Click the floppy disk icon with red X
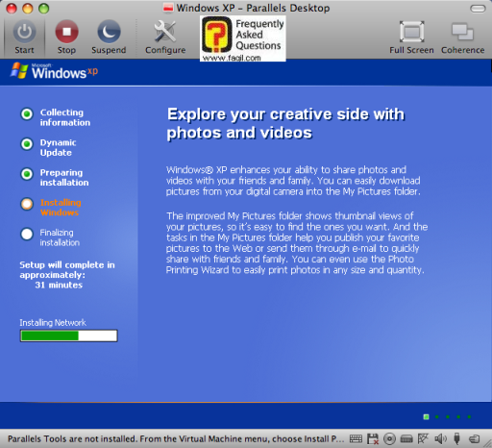Viewport: 492px width, 448px height. tap(373, 438)
